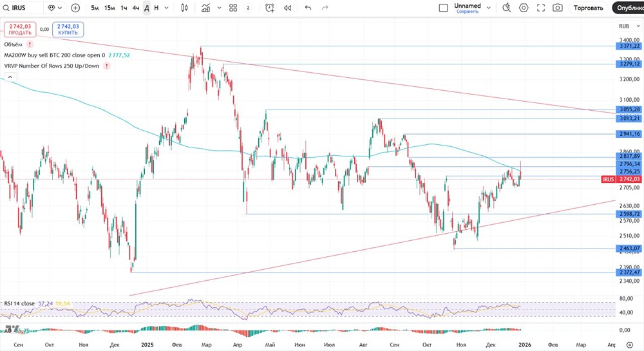This screenshot has width=644, height=351.
Task: Expand the indicators favorites dropdown arrow
Action: point(220,8)
